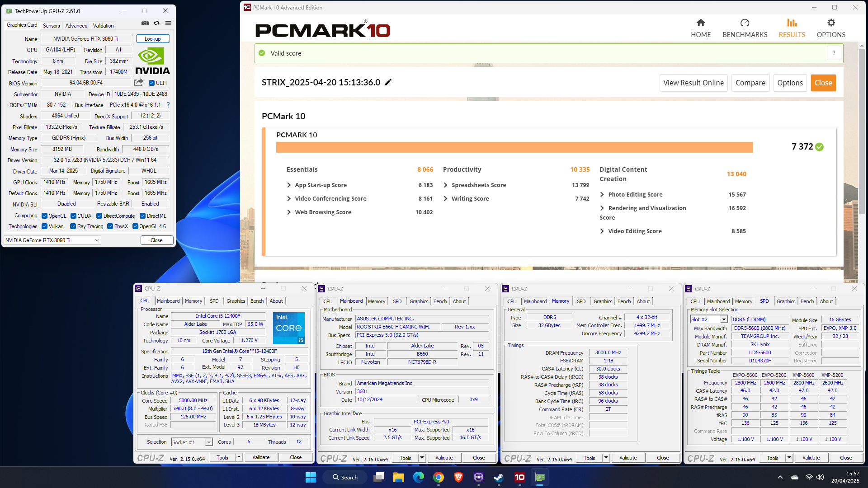Viewport: 868px width, 488px height.
Task: Open Steam from taskbar
Action: click(x=499, y=477)
